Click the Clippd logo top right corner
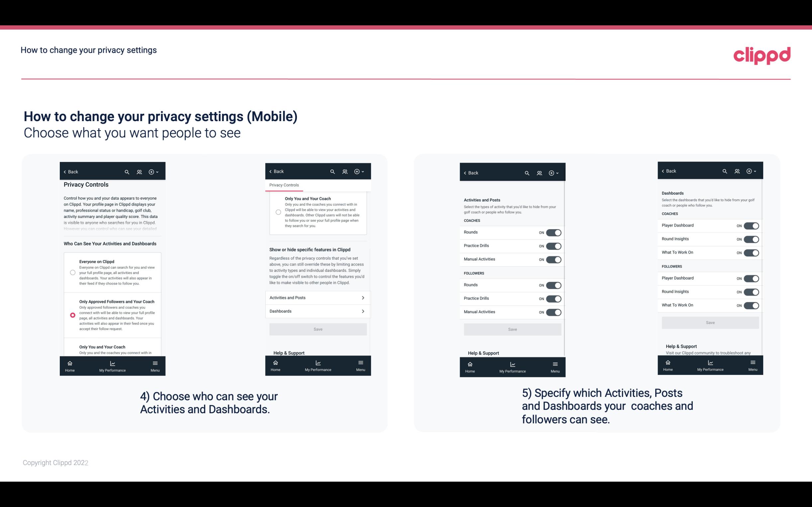812x507 pixels. point(762,55)
